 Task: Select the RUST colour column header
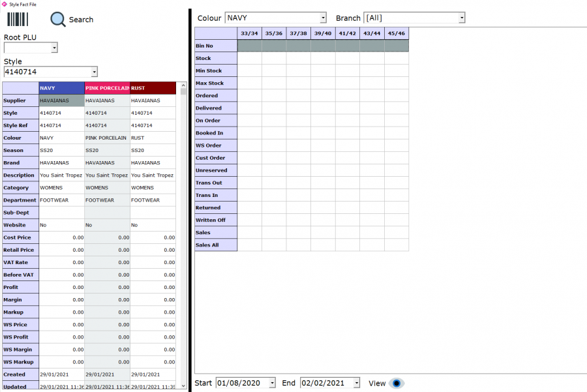[153, 88]
